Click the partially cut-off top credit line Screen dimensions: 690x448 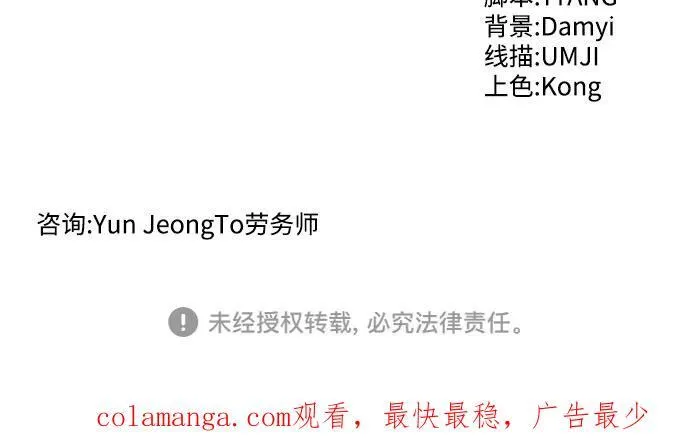551,4
